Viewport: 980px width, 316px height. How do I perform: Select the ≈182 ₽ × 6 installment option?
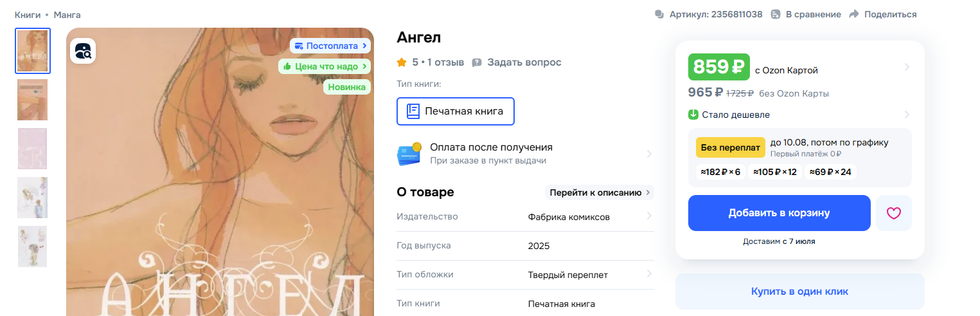pyautogui.click(x=720, y=172)
